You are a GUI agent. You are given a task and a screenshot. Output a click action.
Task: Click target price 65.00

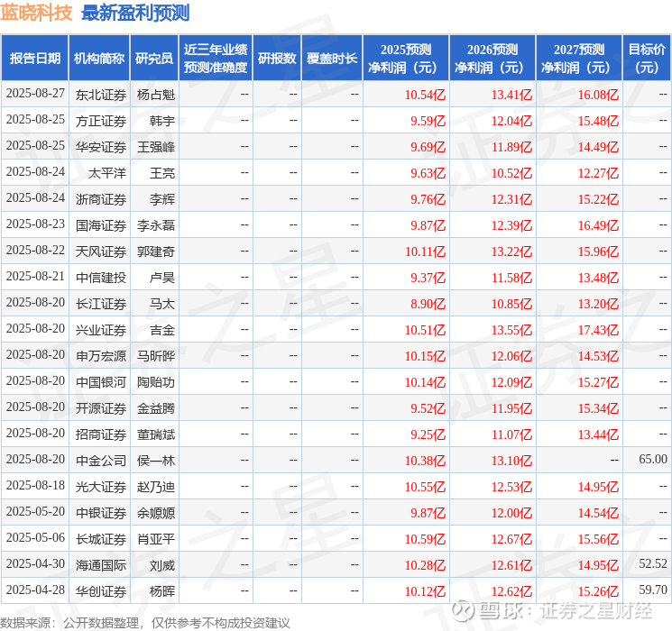pyautogui.click(x=653, y=459)
